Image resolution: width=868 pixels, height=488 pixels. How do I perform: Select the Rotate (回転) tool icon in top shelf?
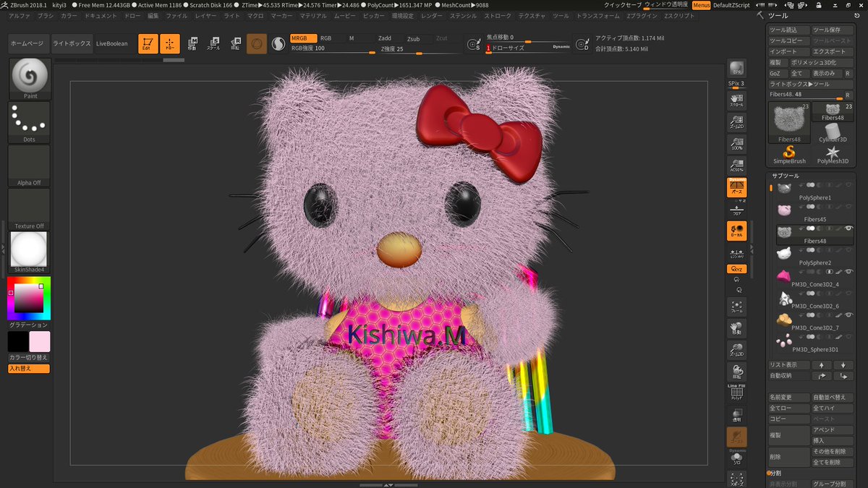coord(236,44)
